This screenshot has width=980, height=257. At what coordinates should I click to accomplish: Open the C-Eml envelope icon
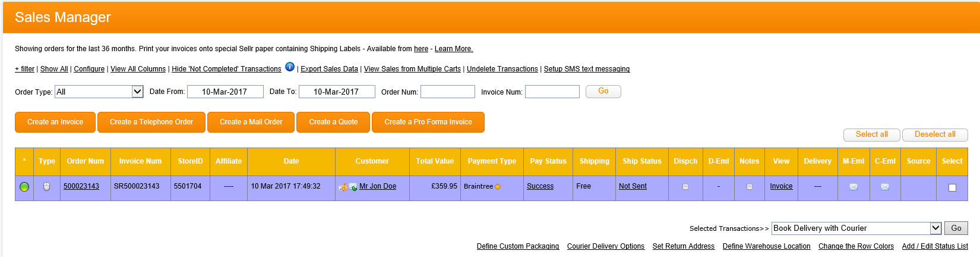click(885, 187)
